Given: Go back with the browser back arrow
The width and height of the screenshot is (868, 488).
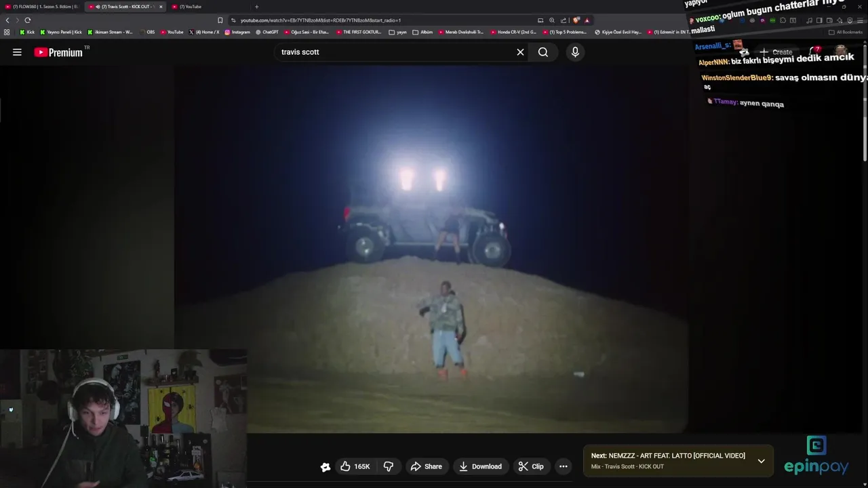Looking at the screenshot, I should [x=7, y=20].
